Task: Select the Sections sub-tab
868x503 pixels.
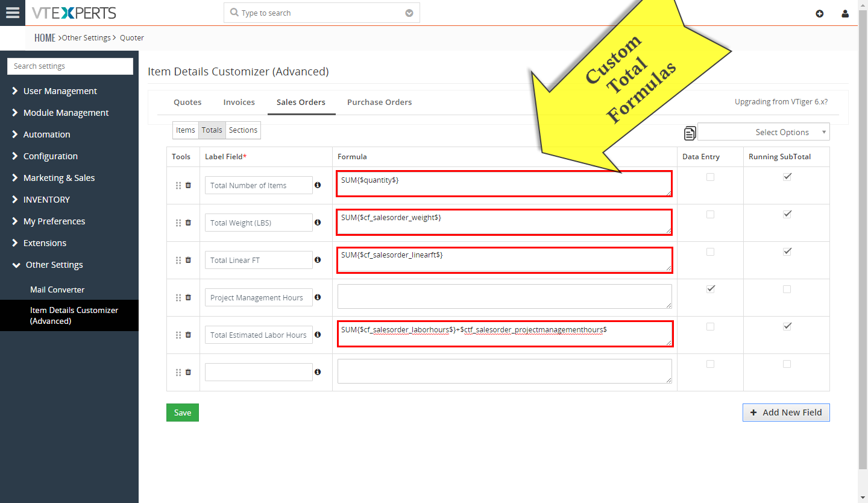Action: [244, 130]
